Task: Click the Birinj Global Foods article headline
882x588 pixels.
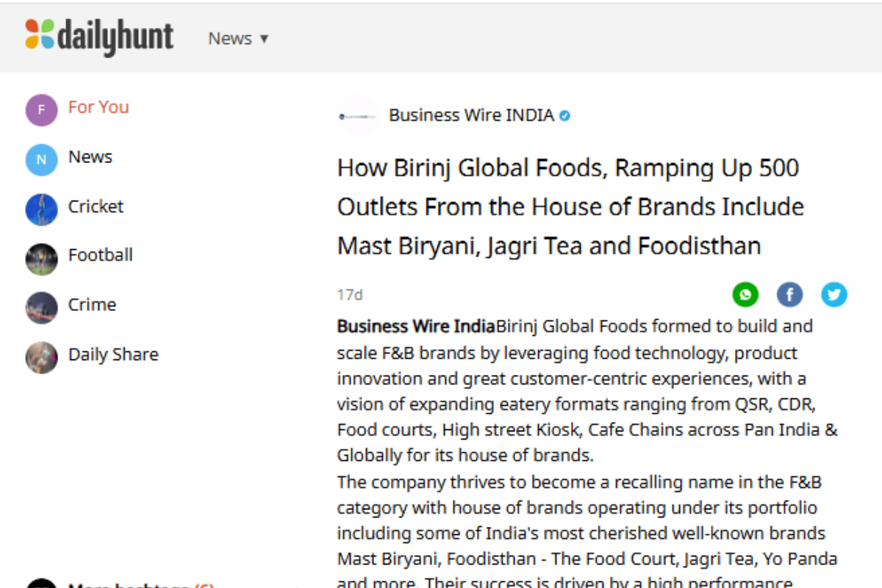Action: pos(570,207)
